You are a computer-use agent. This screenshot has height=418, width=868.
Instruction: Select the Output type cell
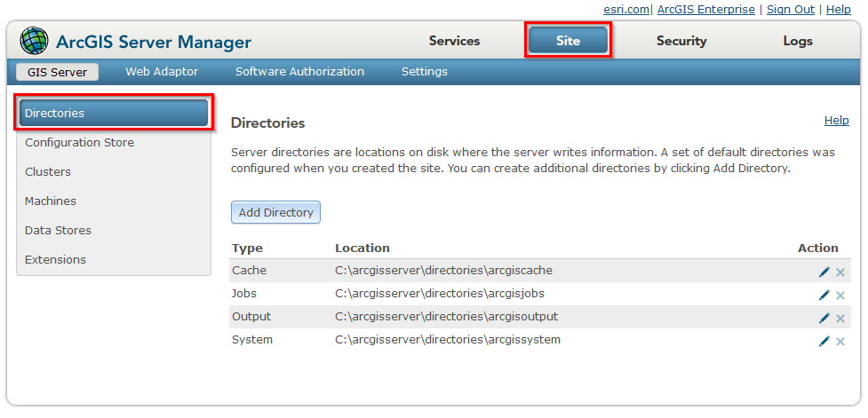pos(251,316)
